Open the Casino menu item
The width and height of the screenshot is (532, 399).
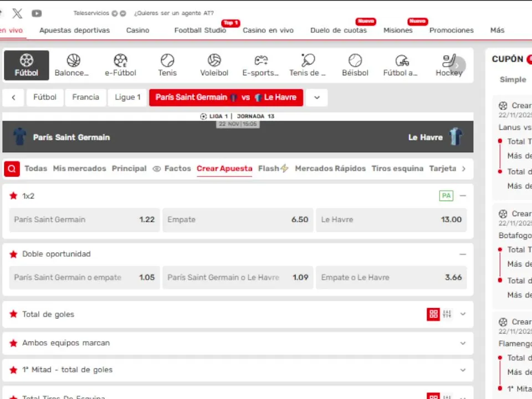coord(138,30)
